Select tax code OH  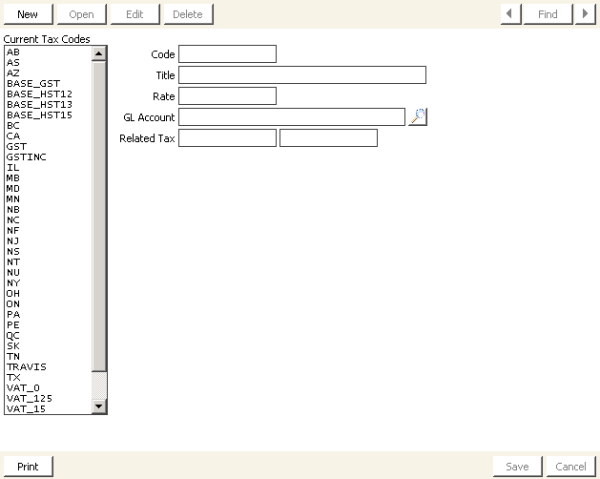coord(48,293)
